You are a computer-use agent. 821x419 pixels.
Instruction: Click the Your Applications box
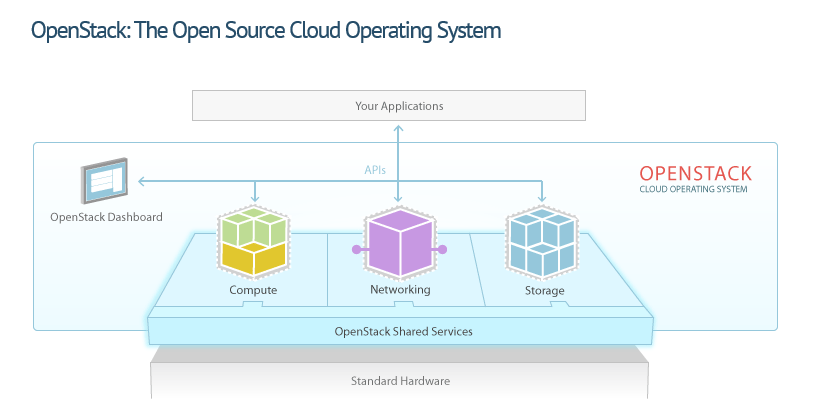389,106
